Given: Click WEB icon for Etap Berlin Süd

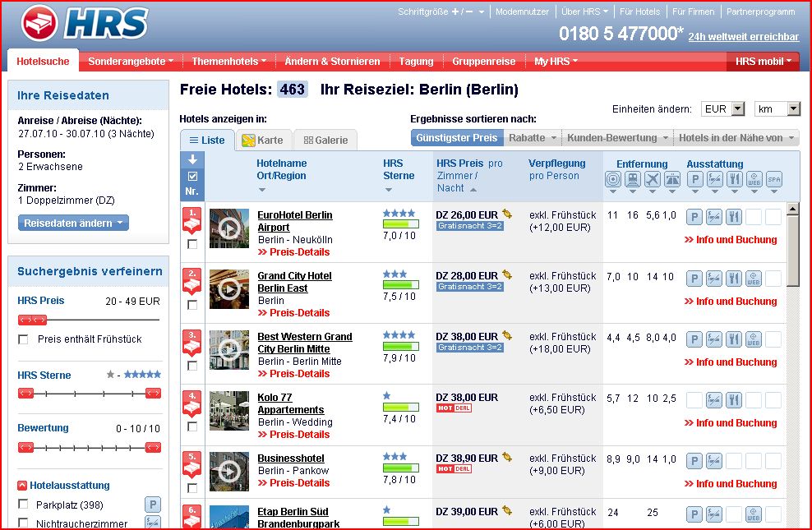Looking at the screenshot, I should pyautogui.click(x=754, y=514).
